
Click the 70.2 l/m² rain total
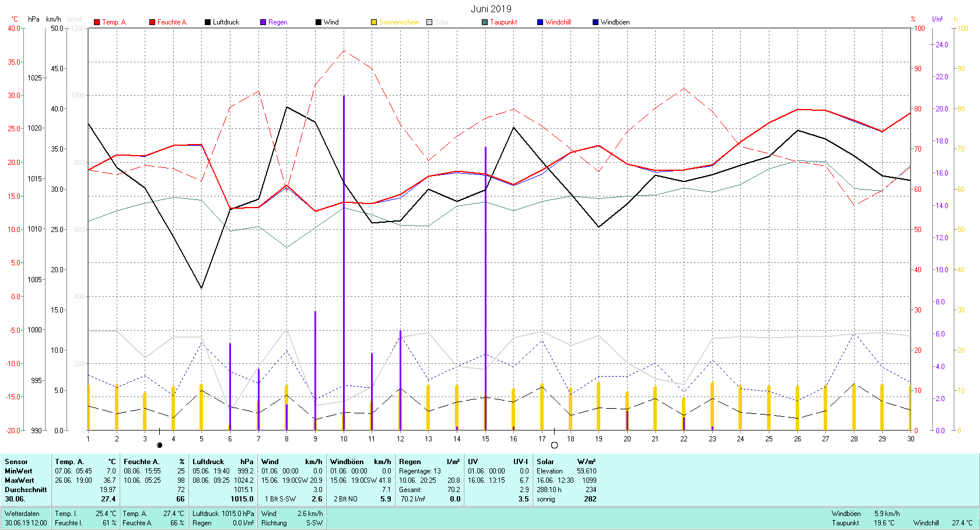pyautogui.click(x=413, y=499)
